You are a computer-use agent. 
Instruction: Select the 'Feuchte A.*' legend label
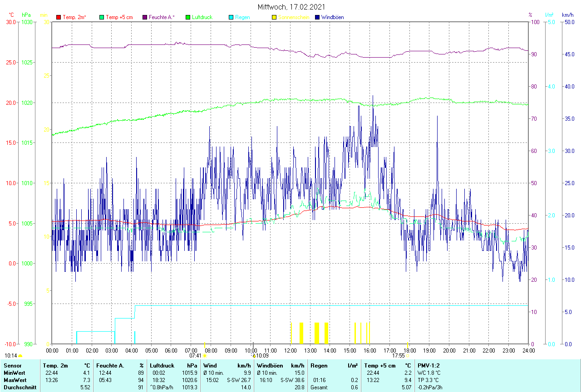tap(162, 17)
